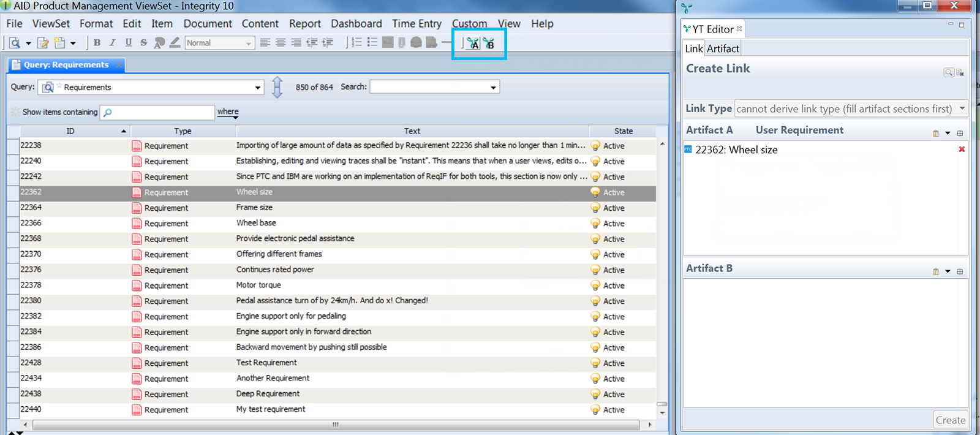Remove 22362 Wheel size with red X
This screenshot has height=435, width=980.
click(x=962, y=149)
